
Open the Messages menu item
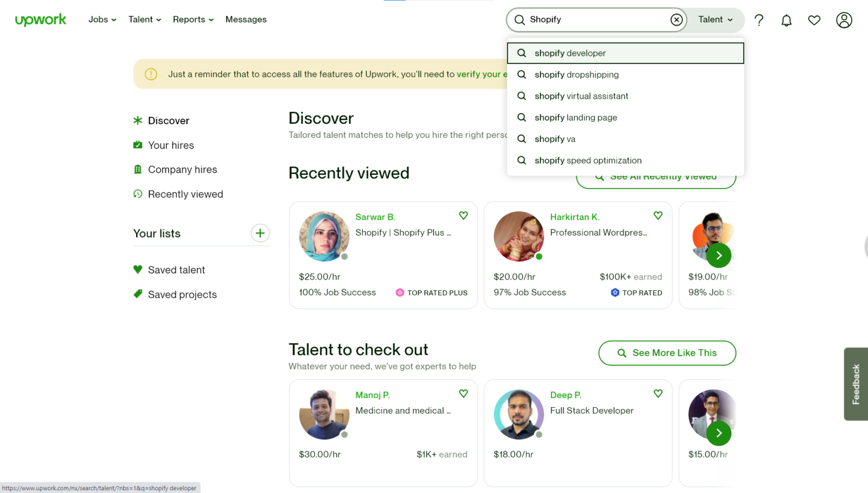click(x=246, y=19)
